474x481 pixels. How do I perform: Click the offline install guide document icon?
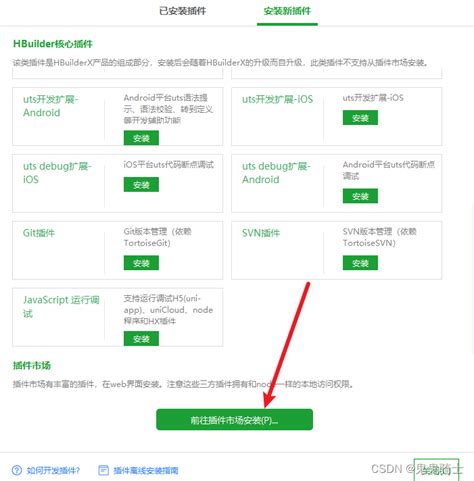tap(103, 470)
